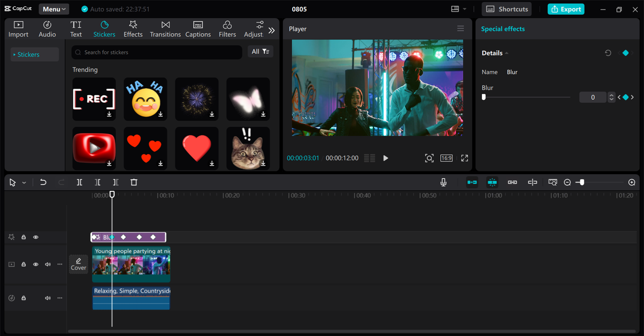Open the Transitions tab
The image size is (644, 336).
[166, 29]
